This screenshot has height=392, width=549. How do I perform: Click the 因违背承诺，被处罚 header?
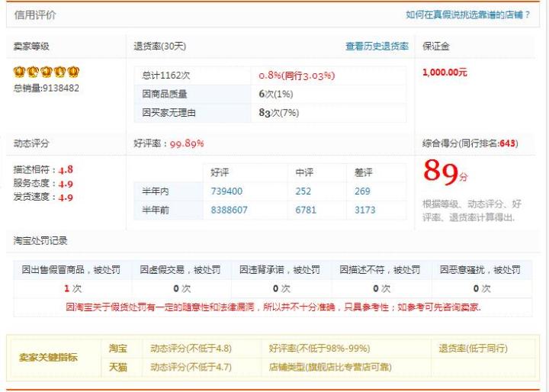click(x=280, y=270)
